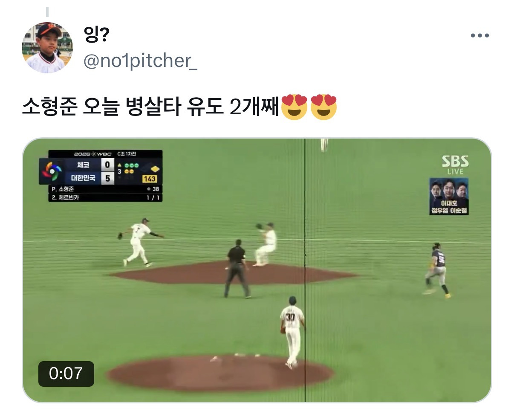Click the WBC logo on scoreboard
Image resolution: width=514 pixels, height=420 pixels.
(51, 171)
